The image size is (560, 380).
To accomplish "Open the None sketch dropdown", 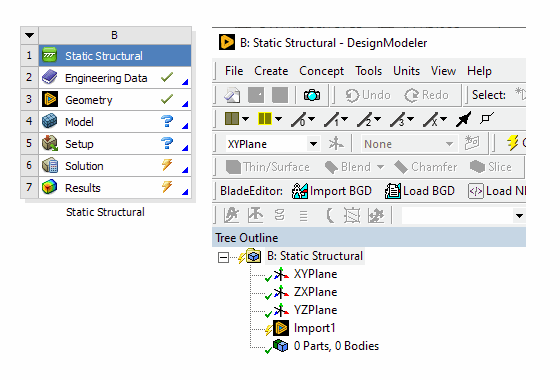I will pos(449,144).
